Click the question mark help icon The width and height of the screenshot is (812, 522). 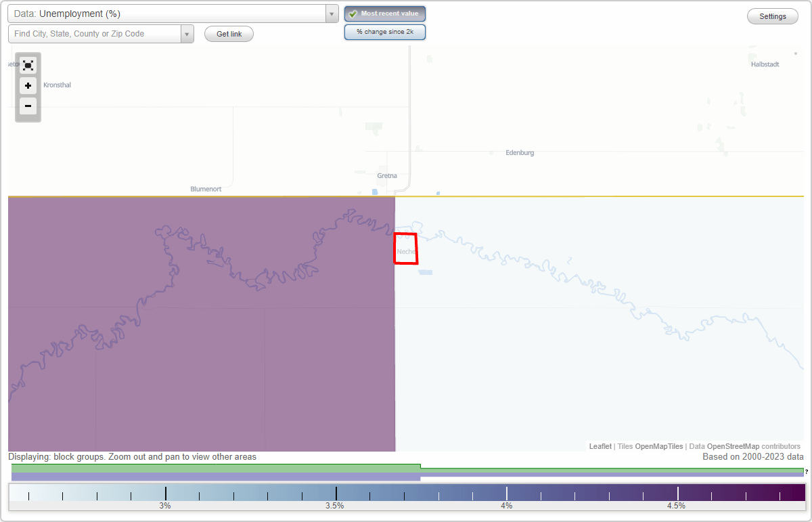[x=807, y=471]
